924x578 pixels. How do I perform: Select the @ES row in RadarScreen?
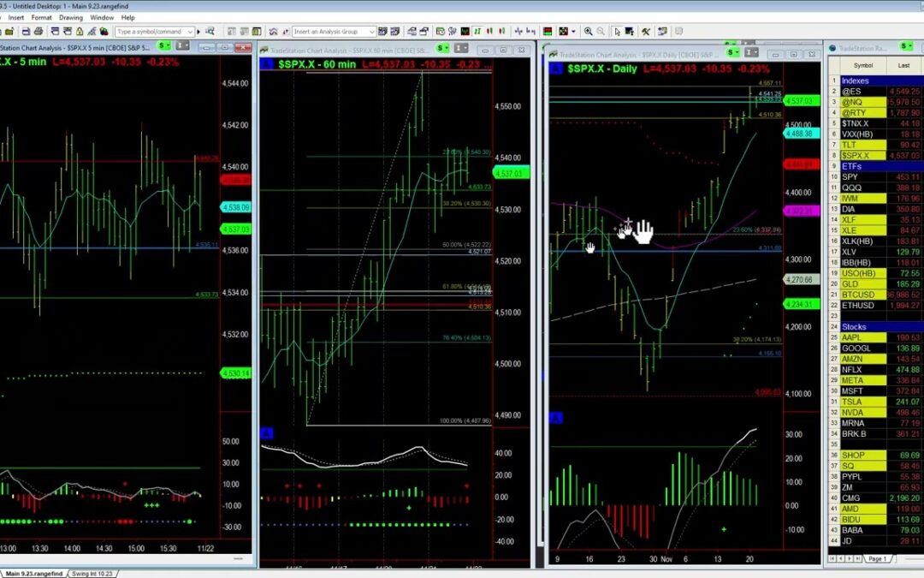(x=875, y=92)
